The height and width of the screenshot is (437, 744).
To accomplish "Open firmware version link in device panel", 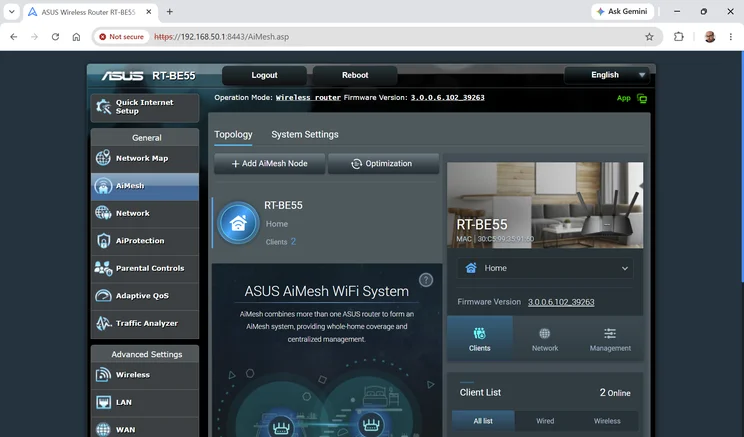I will pyautogui.click(x=561, y=302).
